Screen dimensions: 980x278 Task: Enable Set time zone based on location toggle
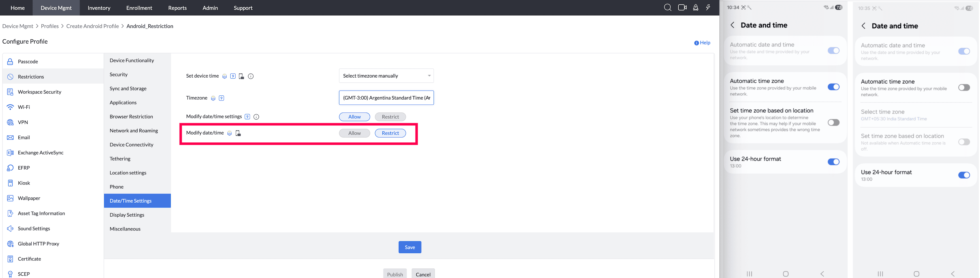click(834, 123)
